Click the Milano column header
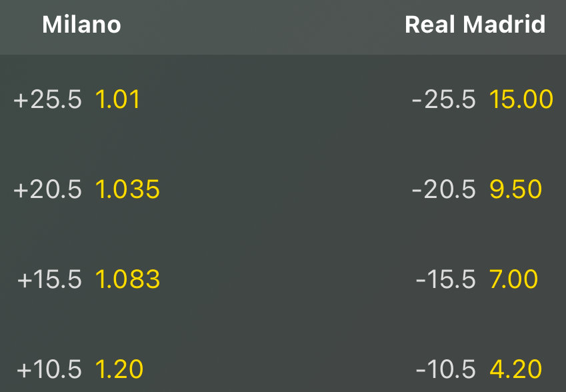The height and width of the screenshot is (392, 566). tap(81, 25)
